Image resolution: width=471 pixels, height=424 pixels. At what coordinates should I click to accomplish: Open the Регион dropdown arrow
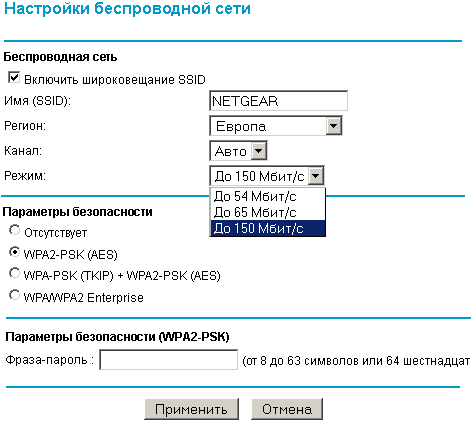[x=333, y=126]
